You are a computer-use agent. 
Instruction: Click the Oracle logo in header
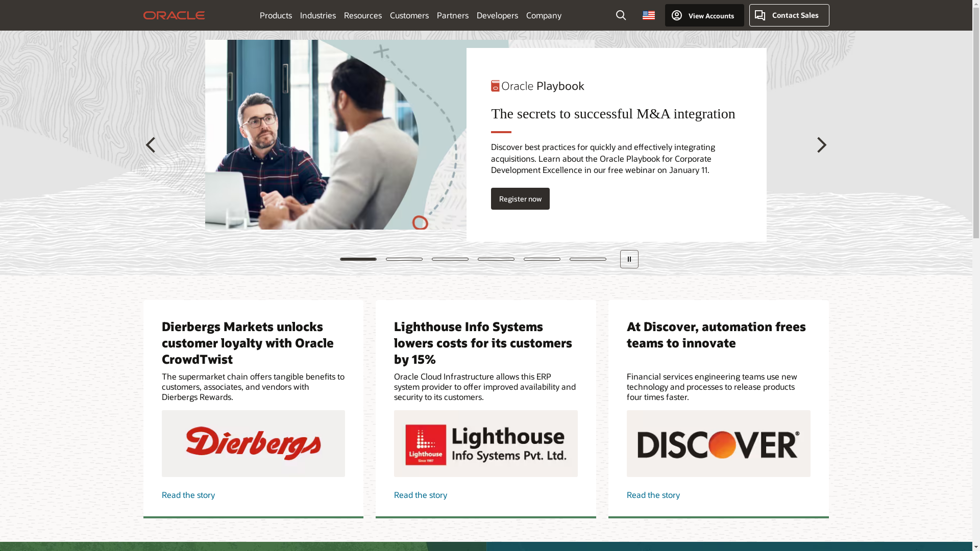coord(174,15)
